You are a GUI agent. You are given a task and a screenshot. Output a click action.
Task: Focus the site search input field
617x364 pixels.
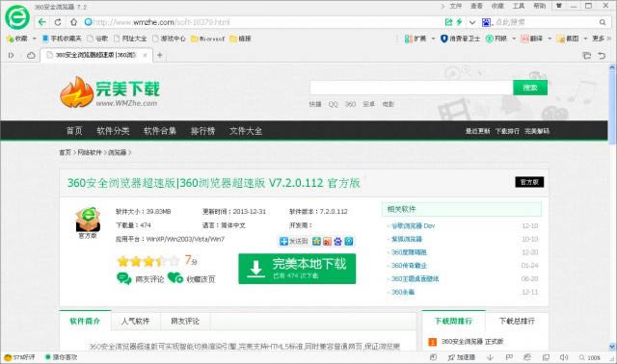point(412,88)
